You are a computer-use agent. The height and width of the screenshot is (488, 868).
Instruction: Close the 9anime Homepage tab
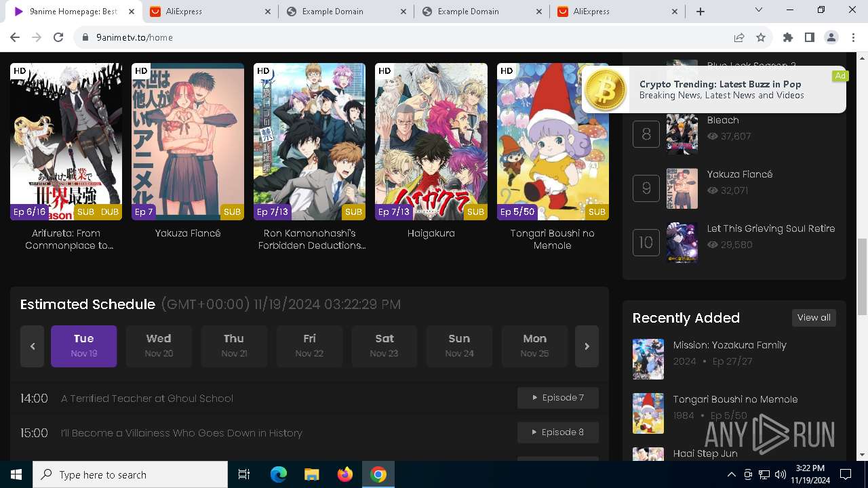coord(132,12)
